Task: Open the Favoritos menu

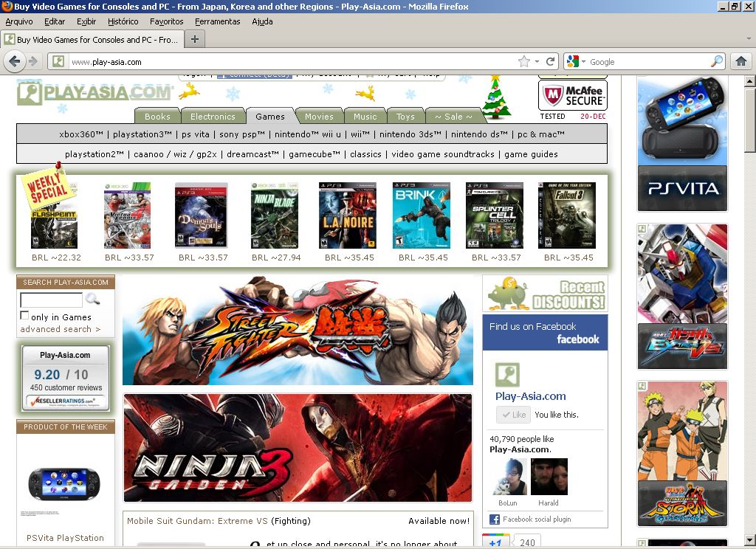Action: (x=166, y=21)
